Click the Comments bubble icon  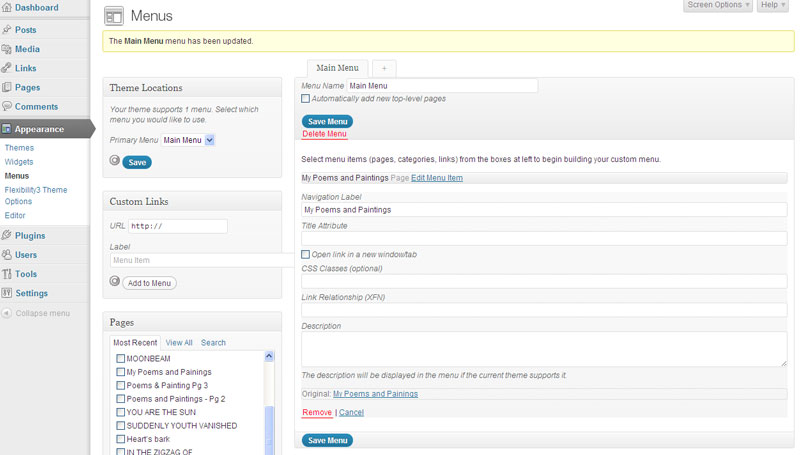pyautogui.click(x=7, y=106)
